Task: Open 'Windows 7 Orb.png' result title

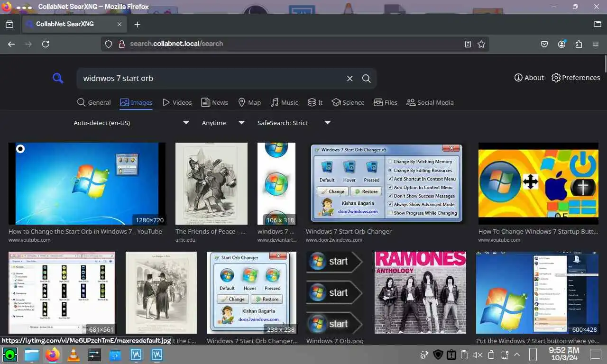Action: pyautogui.click(x=335, y=341)
